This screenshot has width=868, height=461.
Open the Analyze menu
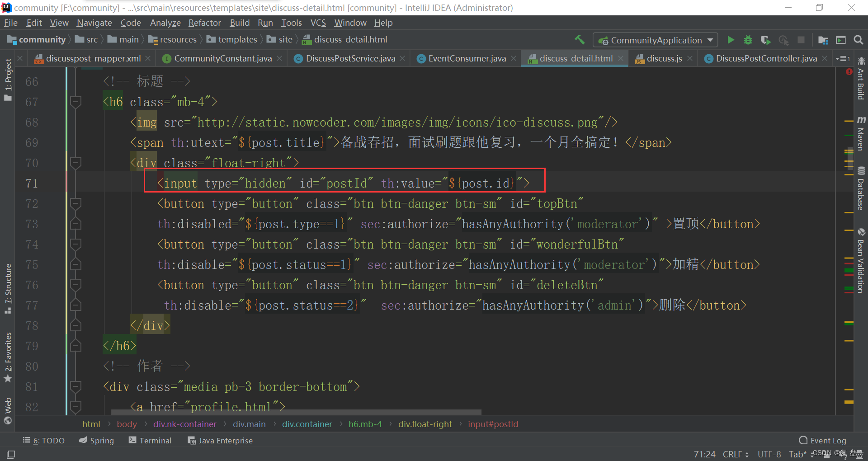click(165, 23)
